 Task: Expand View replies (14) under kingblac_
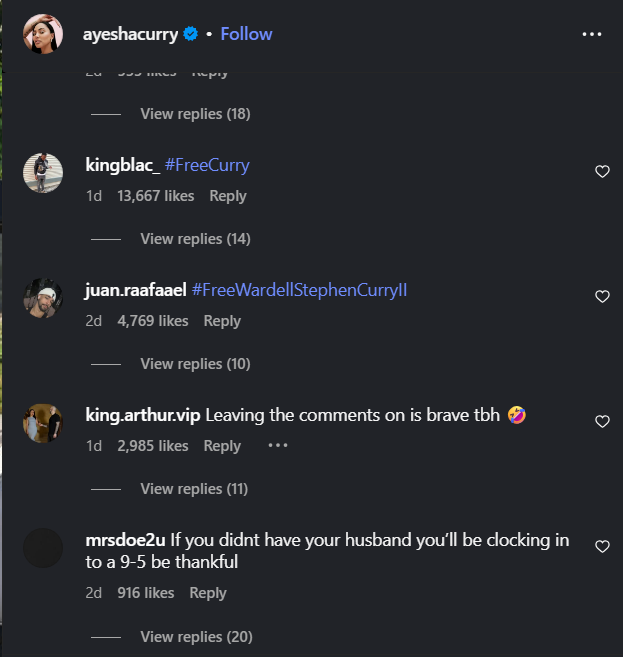(195, 239)
